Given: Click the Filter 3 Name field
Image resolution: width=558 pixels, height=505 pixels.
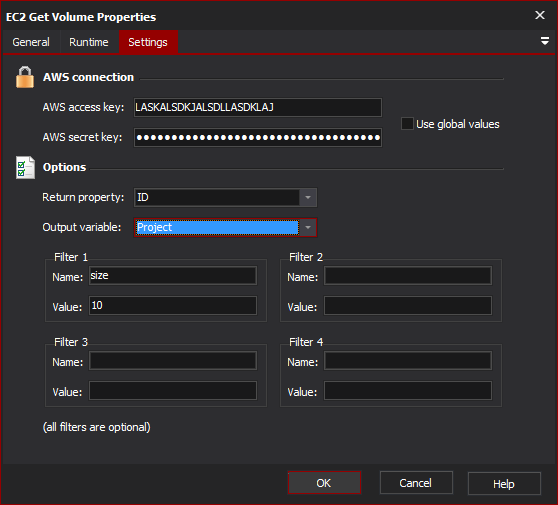Looking at the screenshot, I should pos(173,361).
